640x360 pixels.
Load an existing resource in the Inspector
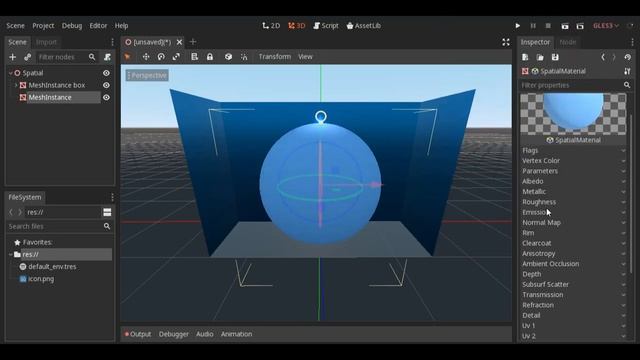click(x=540, y=57)
